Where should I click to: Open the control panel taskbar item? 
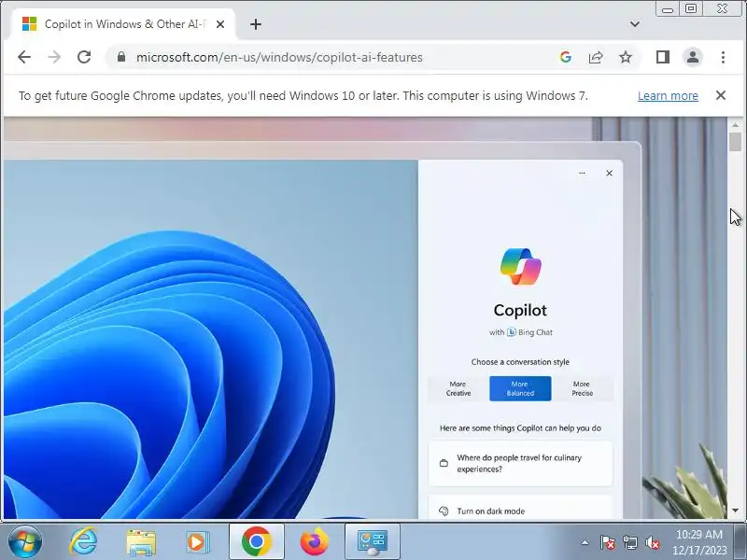(x=372, y=541)
